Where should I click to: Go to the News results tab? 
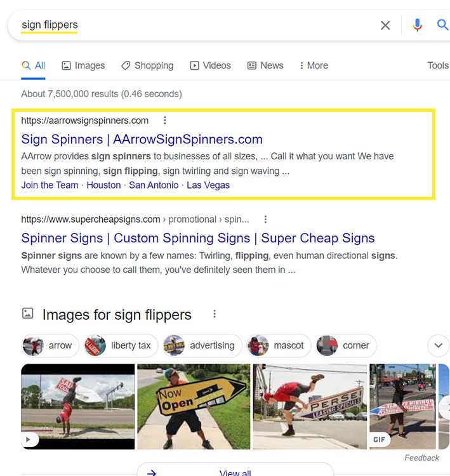(x=265, y=65)
